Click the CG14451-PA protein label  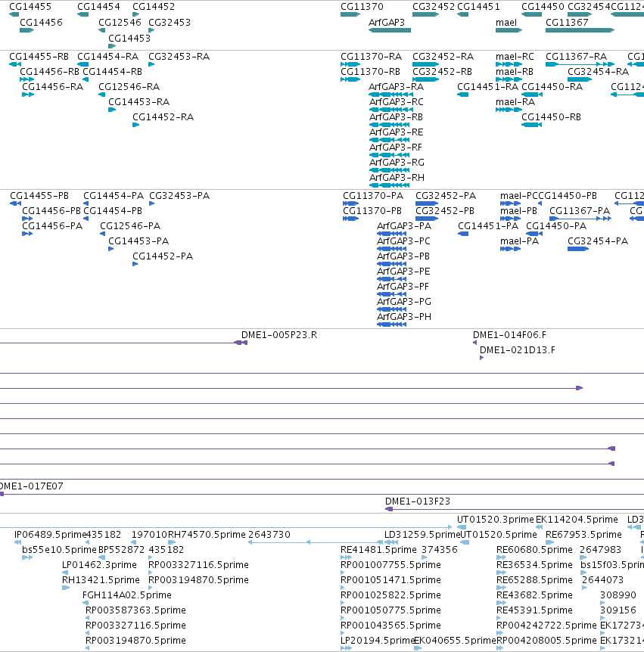(488, 226)
